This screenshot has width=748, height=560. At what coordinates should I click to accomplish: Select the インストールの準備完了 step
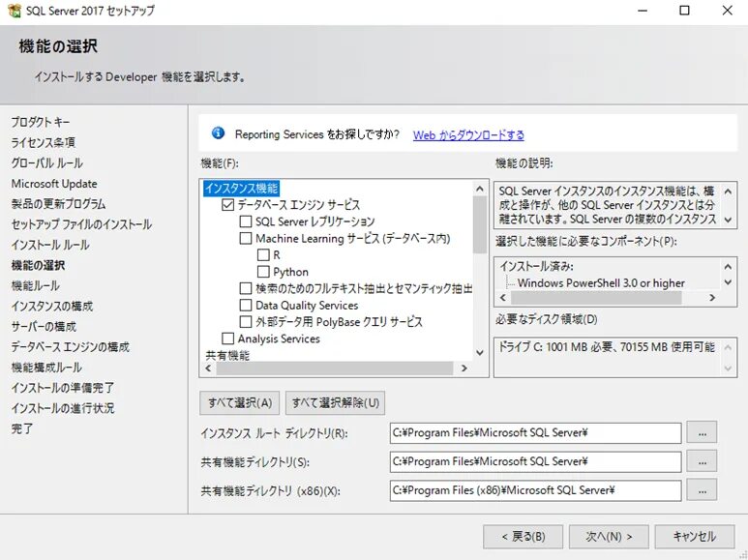click(63, 388)
